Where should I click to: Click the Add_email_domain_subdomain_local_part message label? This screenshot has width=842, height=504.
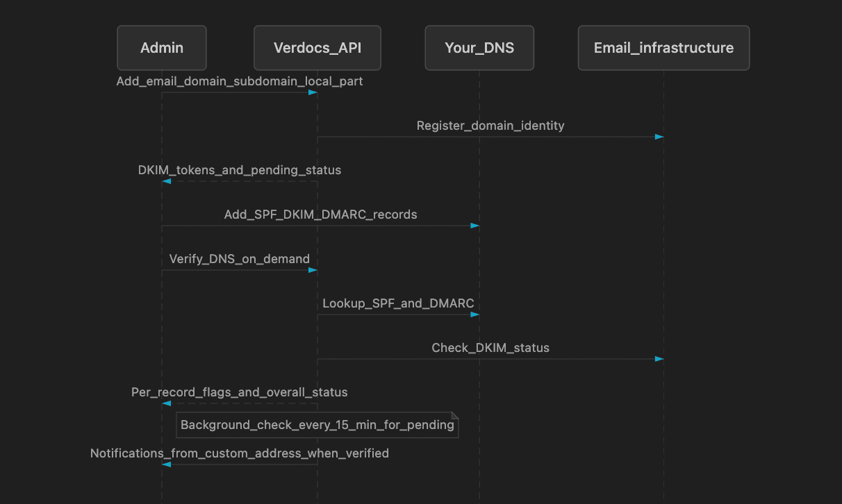[240, 81]
